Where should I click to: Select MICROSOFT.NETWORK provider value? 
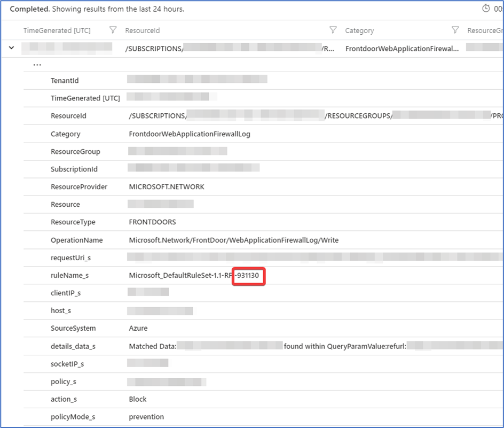[167, 187]
